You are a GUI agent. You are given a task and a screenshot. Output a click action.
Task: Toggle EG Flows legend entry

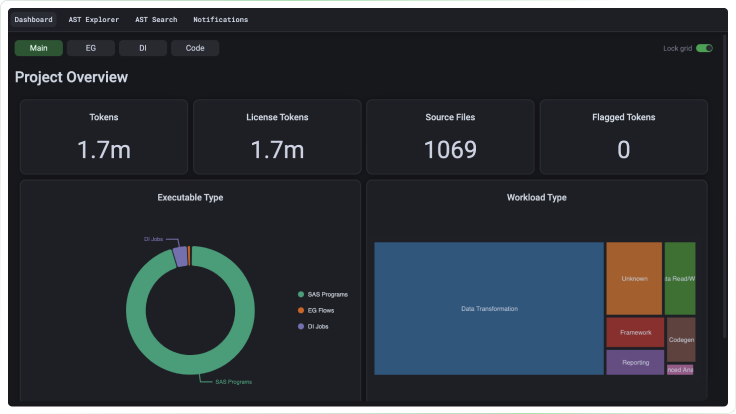coord(316,310)
